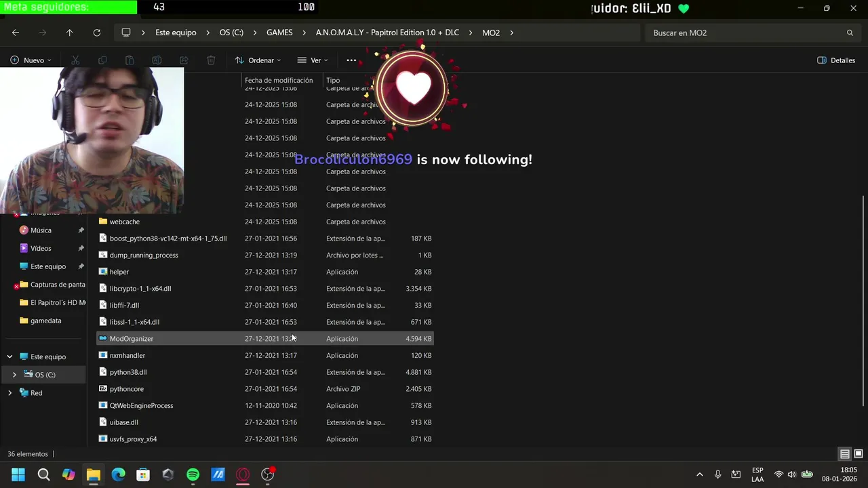The width and height of the screenshot is (868, 488).
Task: Click the search magnifier in Buscar en MO2
Action: click(x=850, y=33)
